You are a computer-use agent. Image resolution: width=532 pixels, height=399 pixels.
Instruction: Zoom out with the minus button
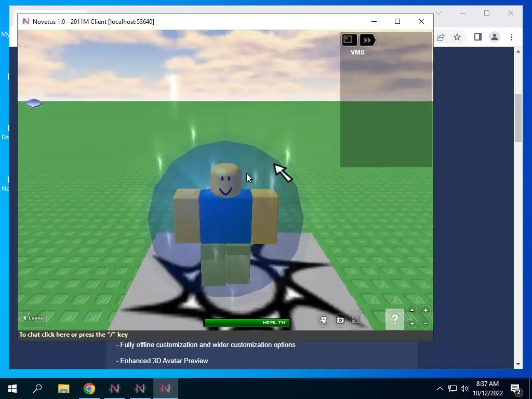pyautogui.click(x=425, y=323)
